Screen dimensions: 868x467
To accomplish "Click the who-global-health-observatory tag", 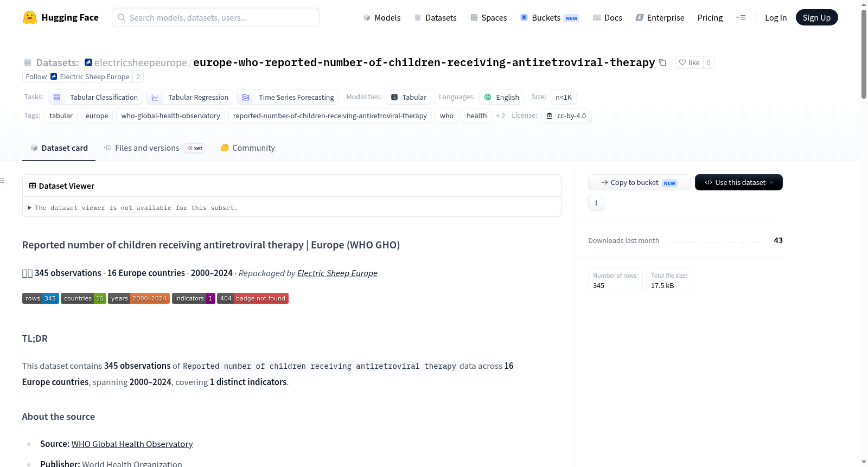I will pos(170,116).
